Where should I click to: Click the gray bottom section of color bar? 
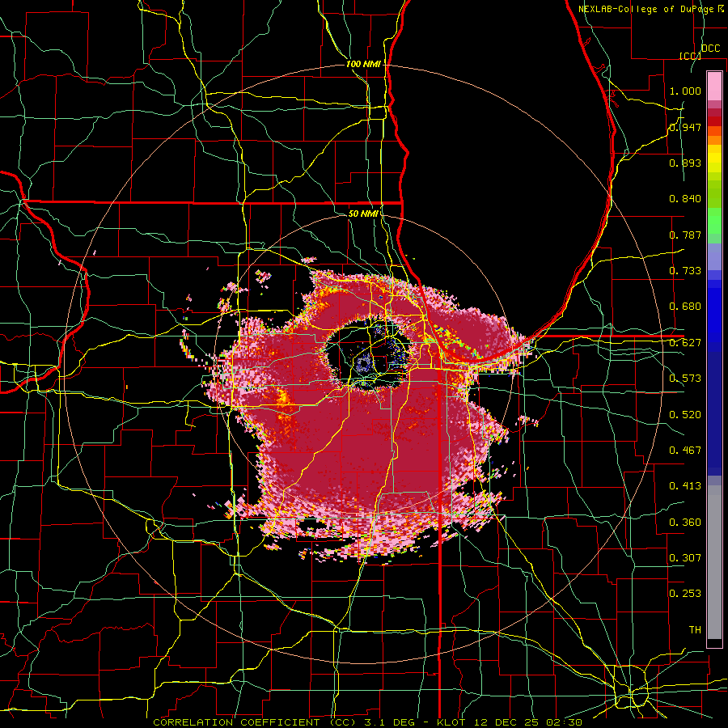tap(714, 562)
